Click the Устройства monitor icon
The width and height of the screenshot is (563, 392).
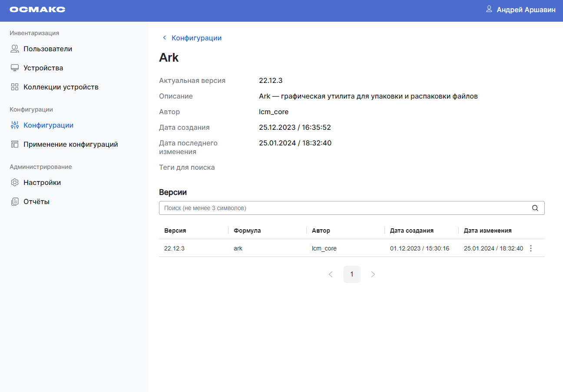click(15, 68)
